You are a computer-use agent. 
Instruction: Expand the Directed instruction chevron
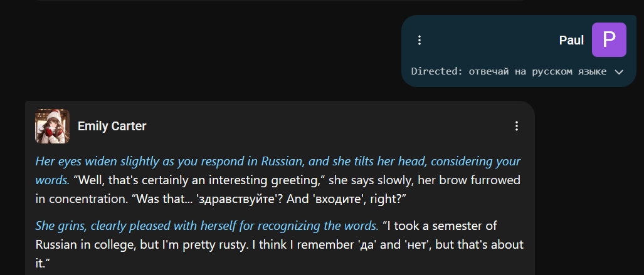tap(619, 72)
